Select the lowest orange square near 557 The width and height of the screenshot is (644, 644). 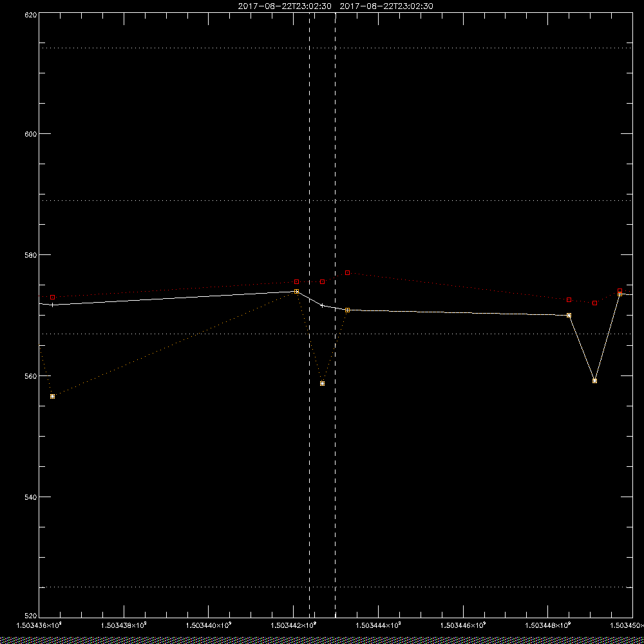click(53, 396)
